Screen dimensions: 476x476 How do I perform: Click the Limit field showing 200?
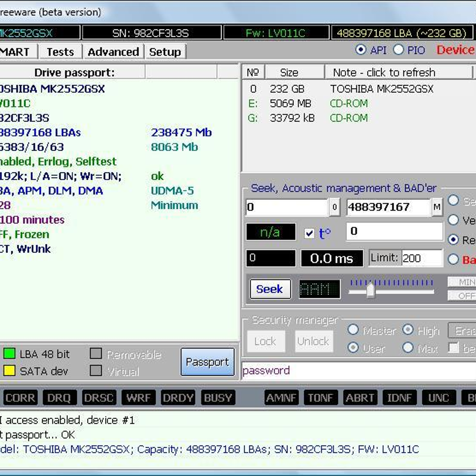[x=422, y=258]
